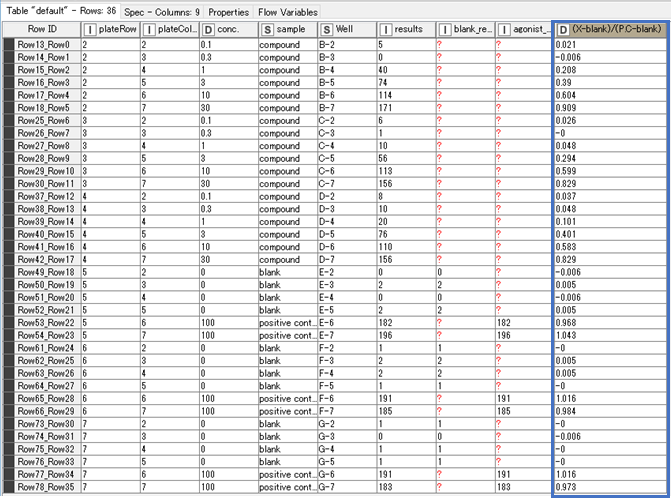Switch to Flow Variables tab
Image resolution: width=671 pixels, height=498 pixels.
pyautogui.click(x=288, y=12)
